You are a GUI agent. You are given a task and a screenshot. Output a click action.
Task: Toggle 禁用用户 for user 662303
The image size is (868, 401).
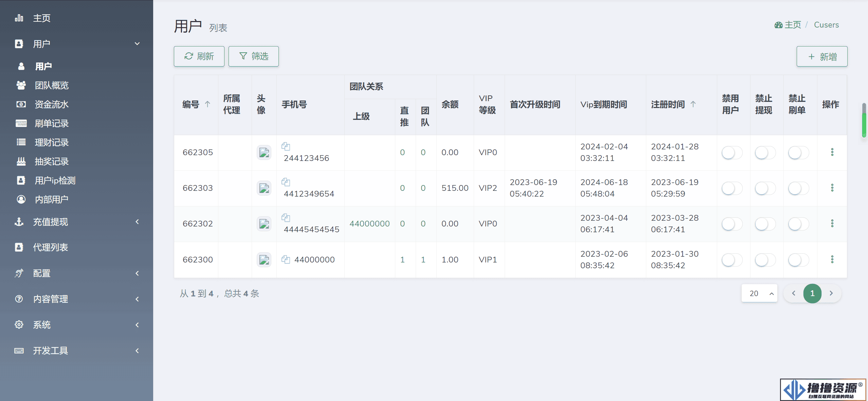click(x=732, y=188)
